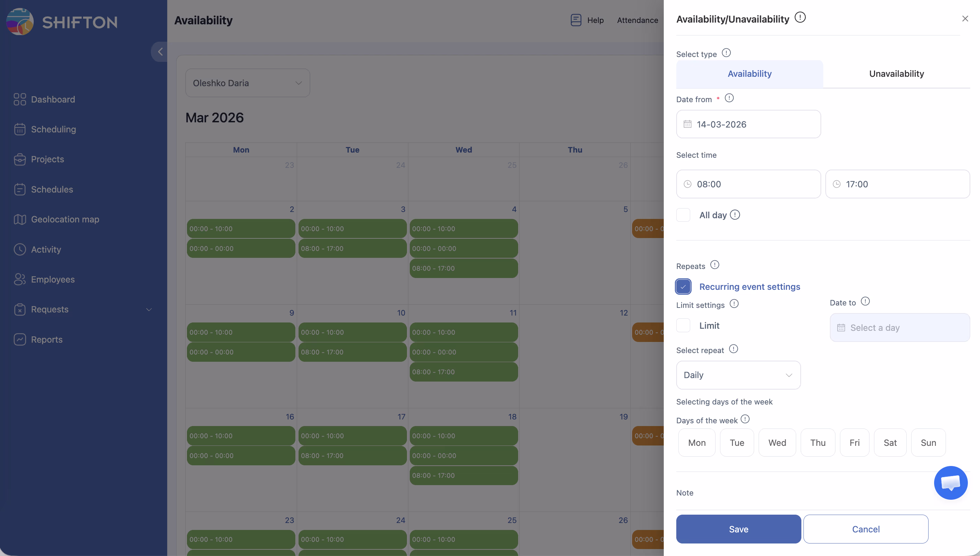Click the Reports chart icon
This screenshot has width=980, height=556.
coord(20,339)
